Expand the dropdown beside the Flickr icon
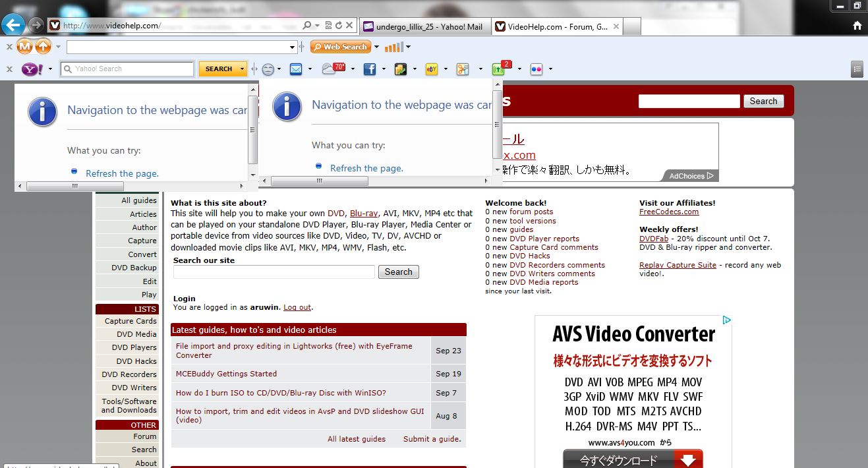The image size is (868, 468). click(x=550, y=69)
